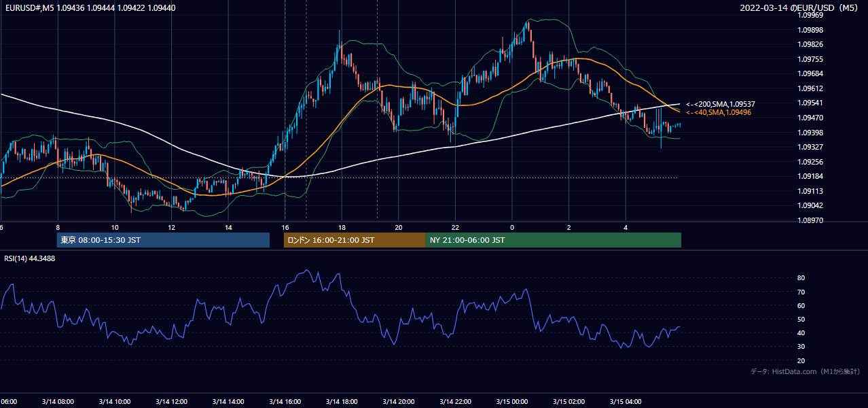Click the 3/14 14:00 date axis label

228,401
